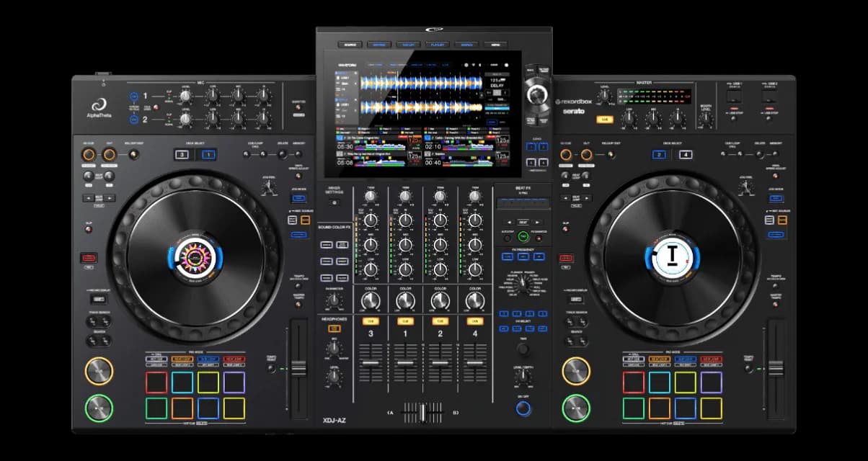Screen dimensions: 868x461
Task: Open SEARCH above the touchscreen
Action: [466, 45]
